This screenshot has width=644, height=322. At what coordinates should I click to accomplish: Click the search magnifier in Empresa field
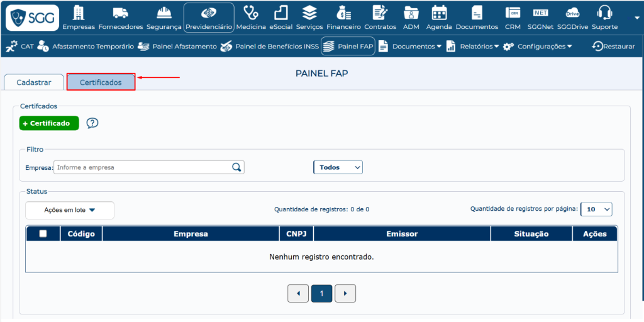[236, 167]
